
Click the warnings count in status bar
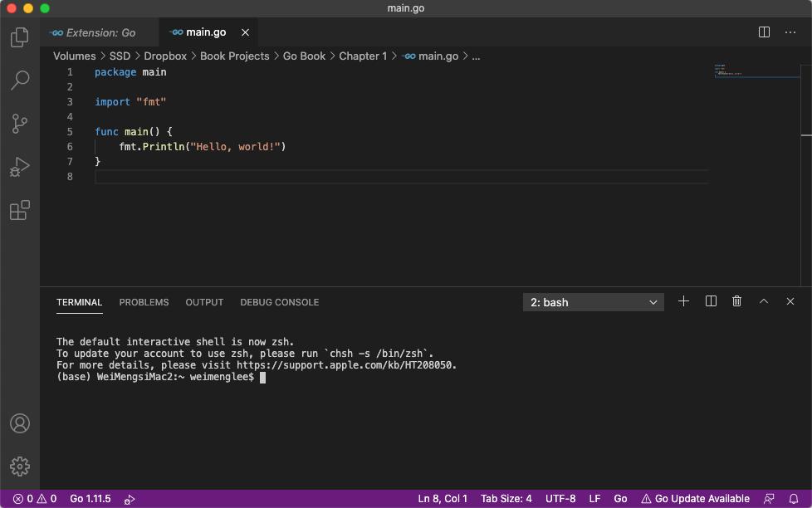point(46,499)
